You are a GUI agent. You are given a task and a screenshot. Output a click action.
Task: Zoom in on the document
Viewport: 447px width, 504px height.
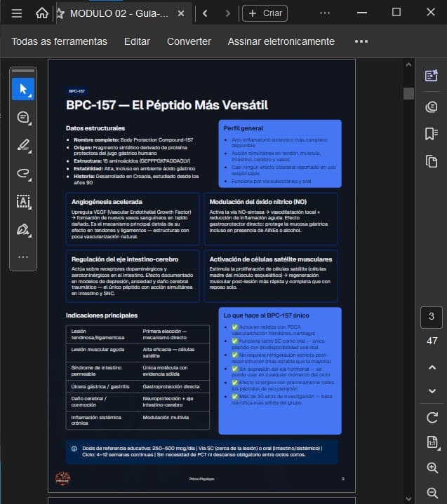click(x=432, y=468)
